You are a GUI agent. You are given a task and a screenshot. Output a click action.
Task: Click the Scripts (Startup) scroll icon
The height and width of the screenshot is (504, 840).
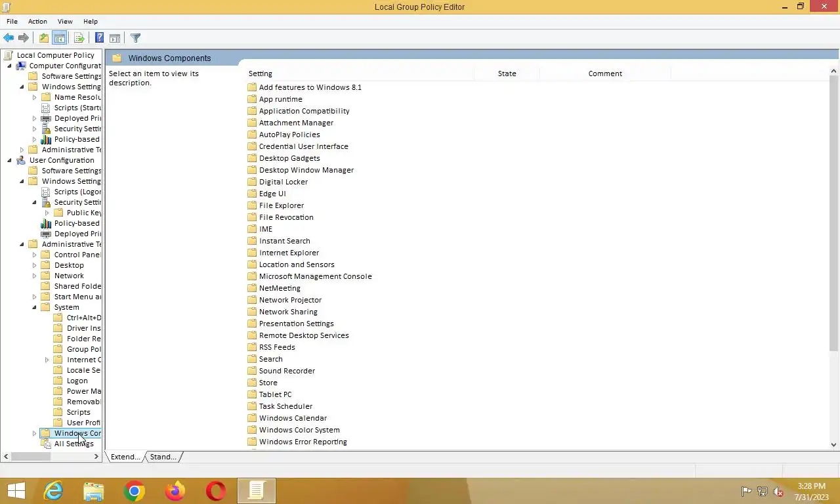tap(46, 108)
